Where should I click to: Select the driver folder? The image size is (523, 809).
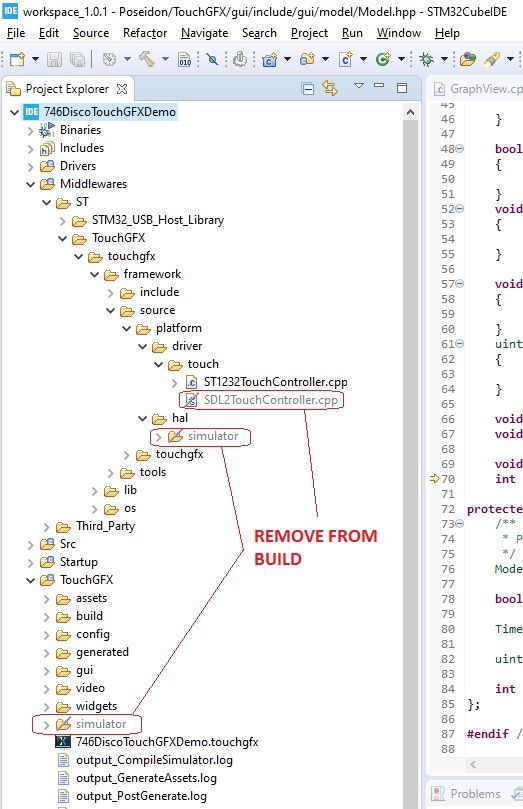click(187, 346)
